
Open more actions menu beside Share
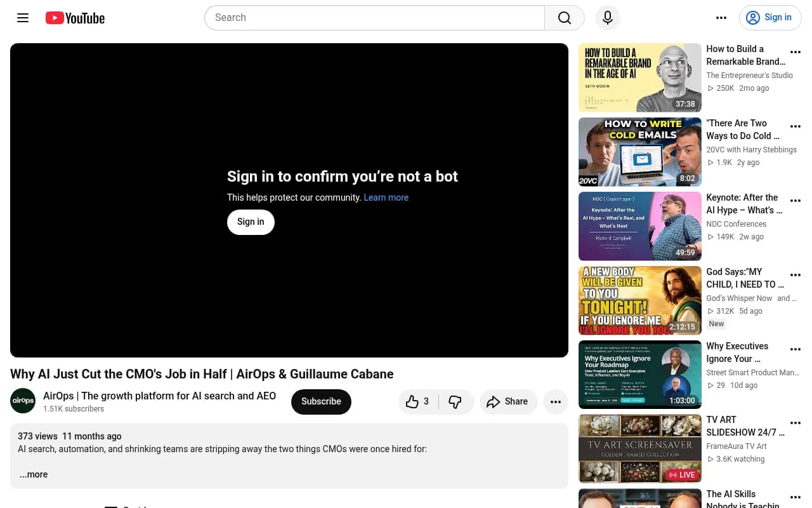click(x=556, y=401)
